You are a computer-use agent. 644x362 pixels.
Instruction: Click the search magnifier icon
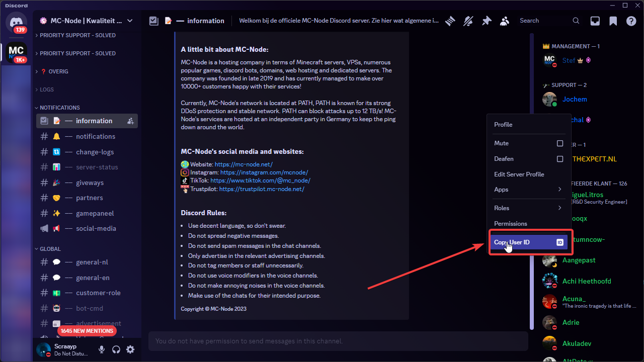pos(576,21)
